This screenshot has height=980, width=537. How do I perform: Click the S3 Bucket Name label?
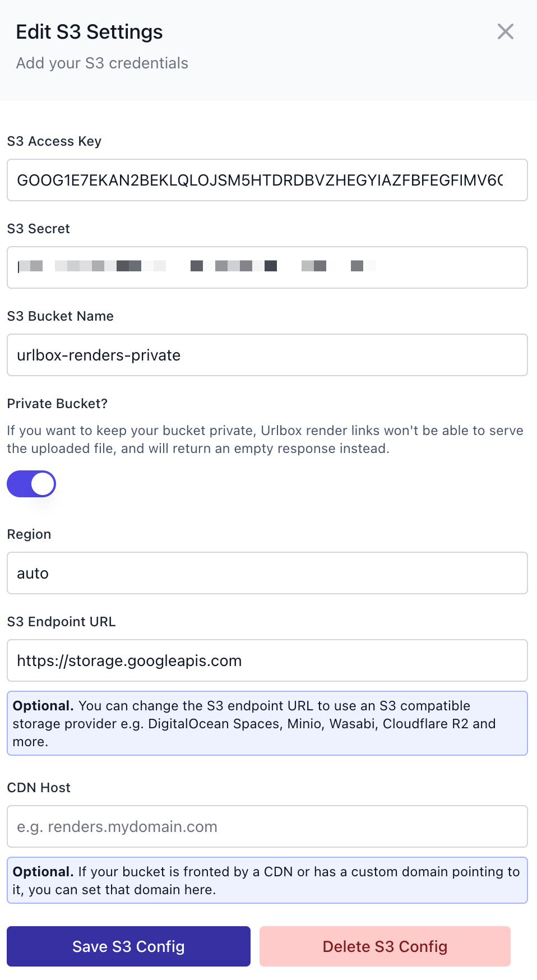click(61, 316)
